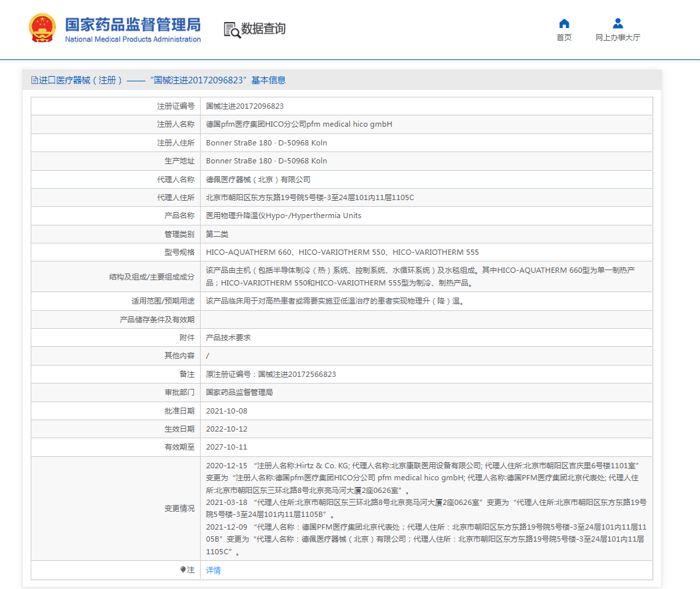This screenshot has height=589, width=700.
Task: Go to homepage via the house icon
Action: [564, 24]
